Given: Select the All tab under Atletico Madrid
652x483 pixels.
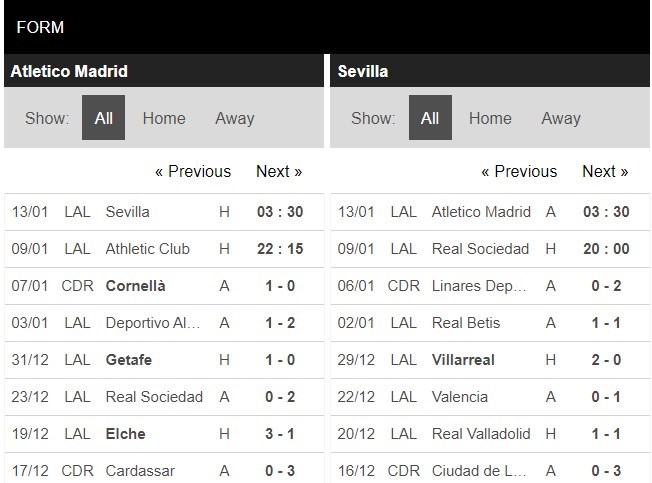Looking at the screenshot, I should tap(103, 118).
